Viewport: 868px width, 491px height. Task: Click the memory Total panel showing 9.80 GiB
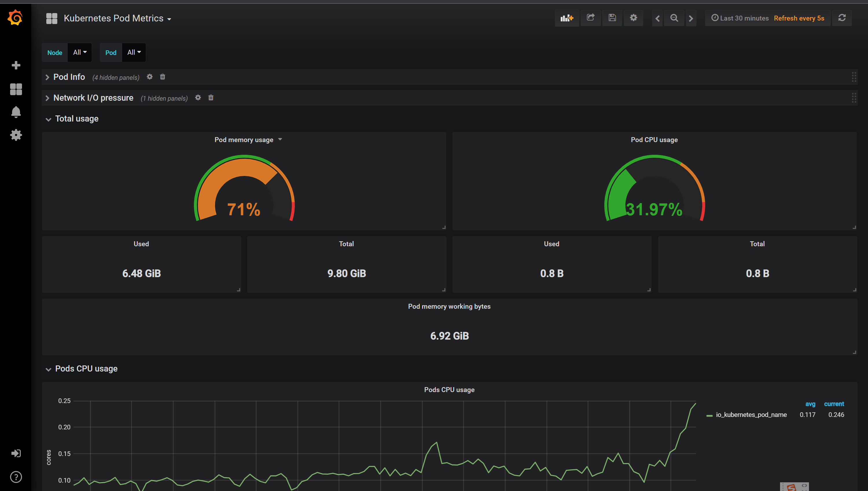pyautogui.click(x=347, y=264)
